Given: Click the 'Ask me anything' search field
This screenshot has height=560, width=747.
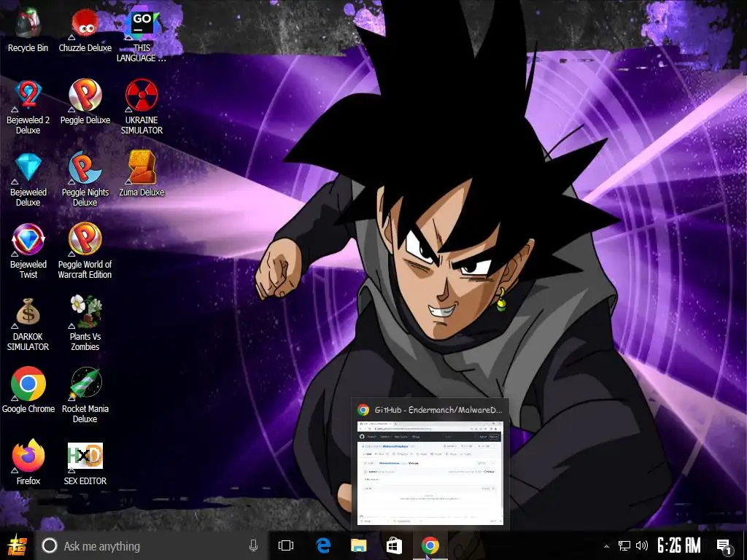Looking at the screenshot, I should click(x=152, y=545).
